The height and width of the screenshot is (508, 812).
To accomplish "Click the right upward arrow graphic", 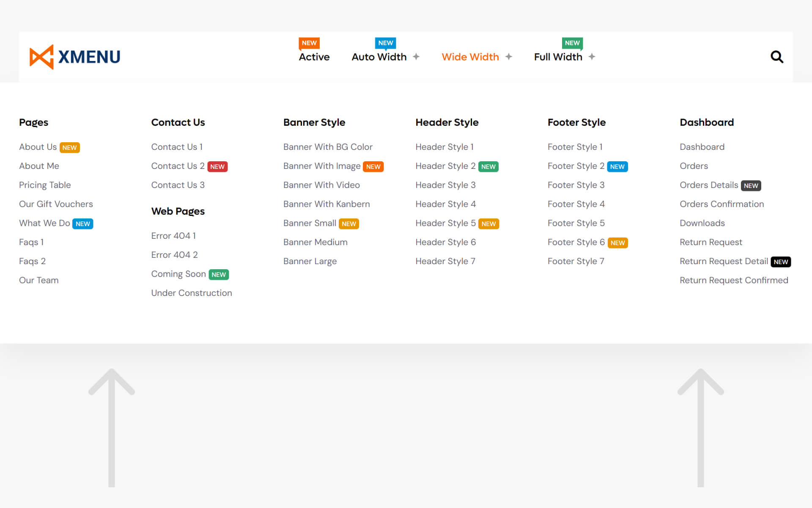I will point(700,427).
